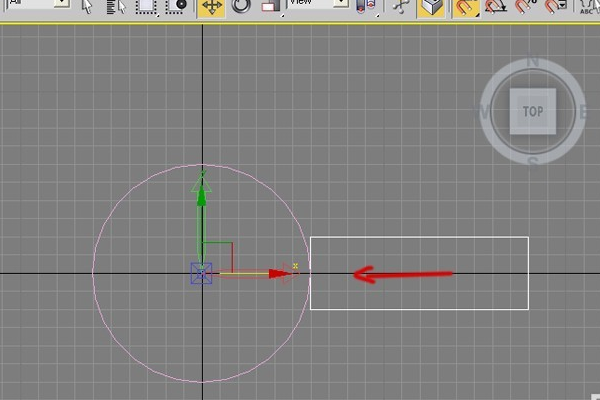The image size is (600, 400).
Task: Click the red X-axis arrow of the move gizmo
Action: pyautogui.click(x=281, y=273)
